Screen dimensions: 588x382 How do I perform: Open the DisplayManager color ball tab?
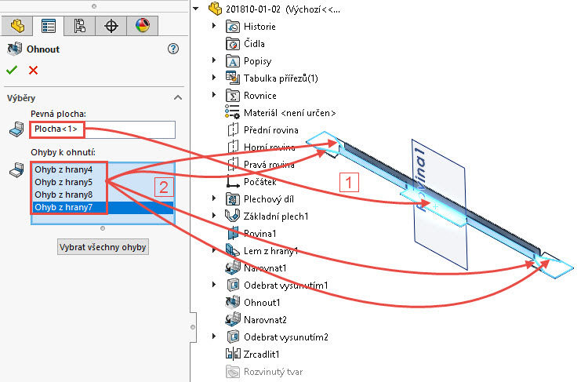click(143, 26)
